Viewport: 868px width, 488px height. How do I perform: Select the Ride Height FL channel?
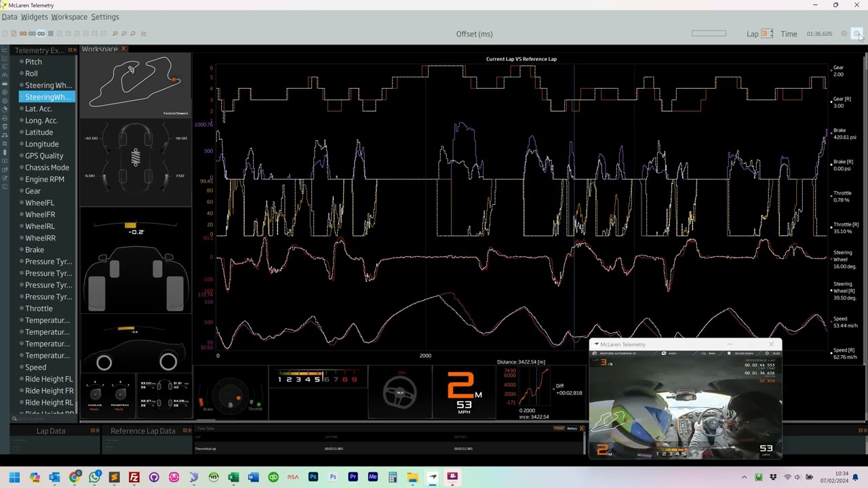click(49, 379)
